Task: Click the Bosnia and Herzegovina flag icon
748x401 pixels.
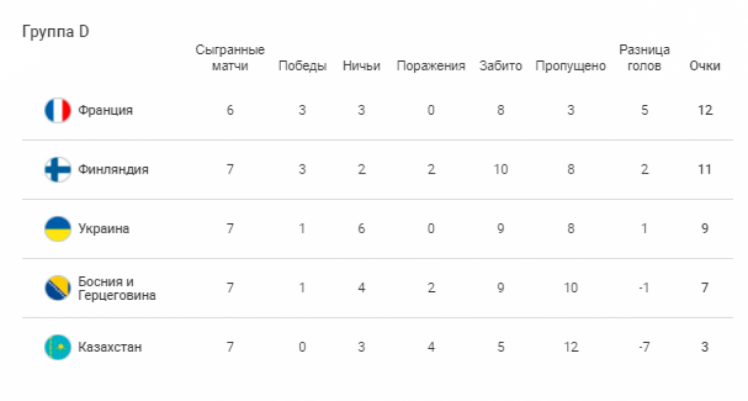Action: pos(58,288)
